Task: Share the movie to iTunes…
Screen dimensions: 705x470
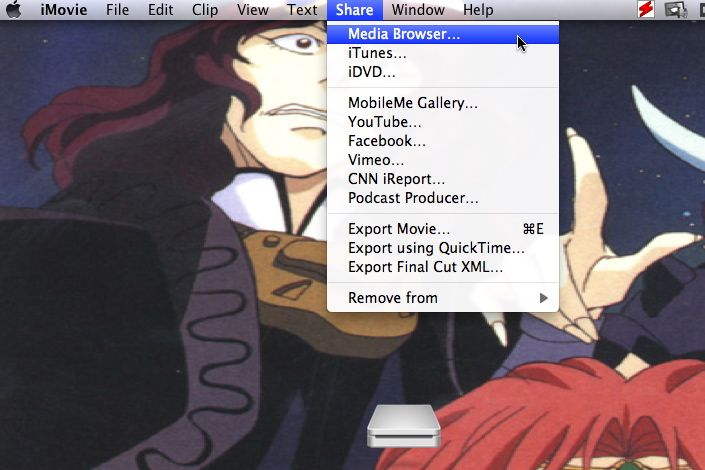Action: coord(443,53)
